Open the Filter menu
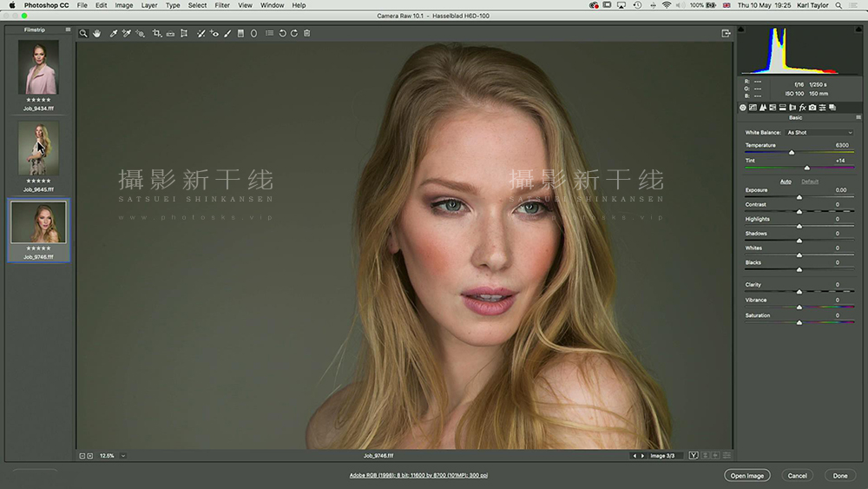 click(222, 5)
